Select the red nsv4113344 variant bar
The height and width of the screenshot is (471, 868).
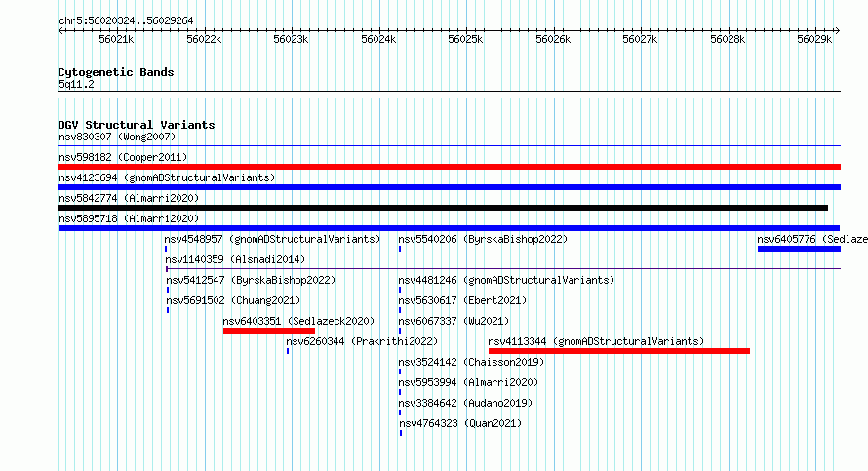pyautogui.click(x=619, y=351)
